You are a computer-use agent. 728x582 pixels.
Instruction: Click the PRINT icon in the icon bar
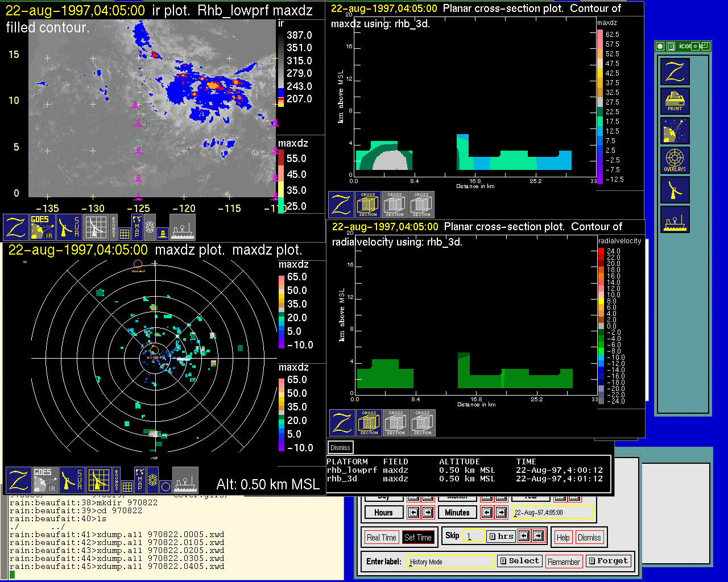click(x=675, y=101)
